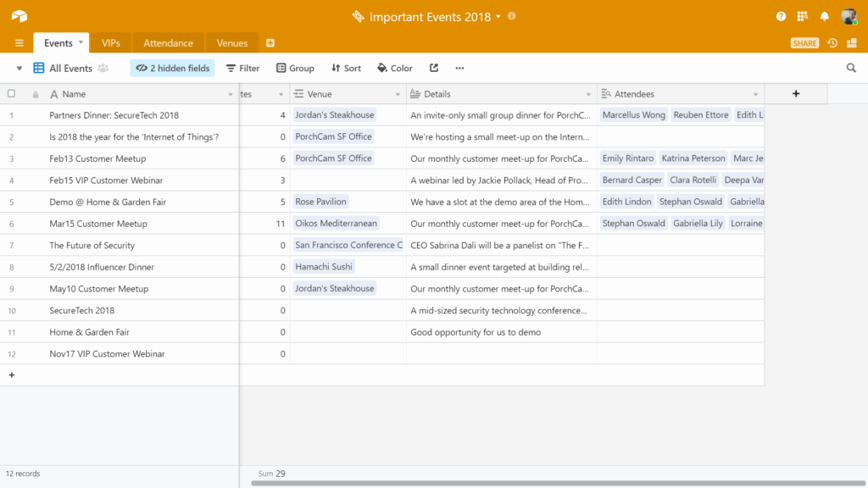Add a new table with plus icon
This screenshot has width=868, height=488.
(270, 43)
